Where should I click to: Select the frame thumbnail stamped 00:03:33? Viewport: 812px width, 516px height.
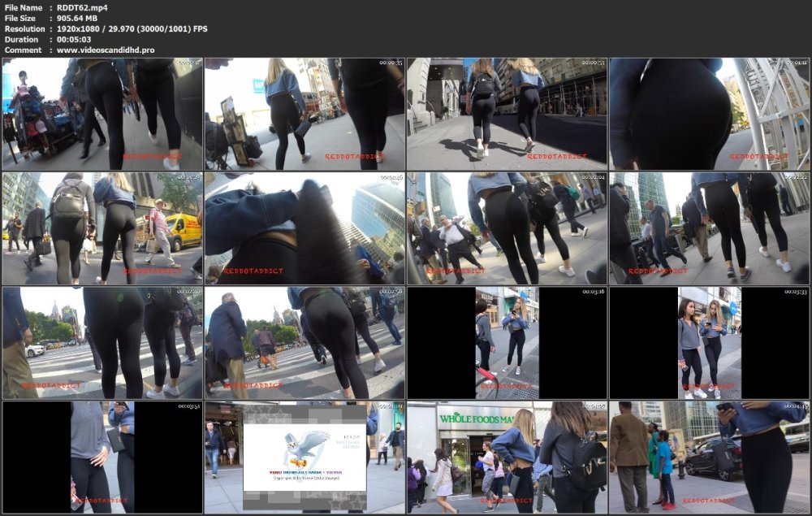coord(710,343)
